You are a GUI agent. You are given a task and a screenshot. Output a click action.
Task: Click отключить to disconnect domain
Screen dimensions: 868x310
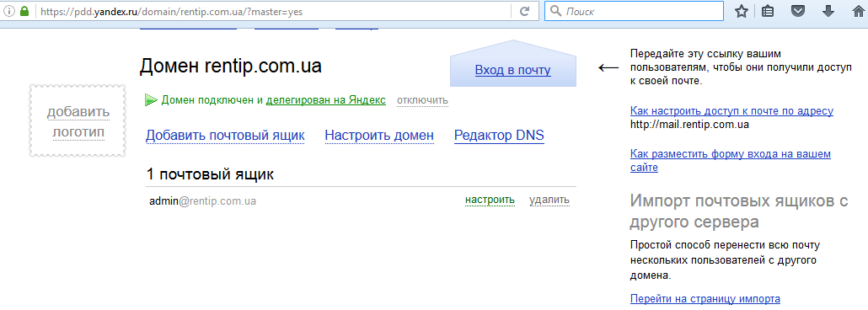(x=422, y=100)
